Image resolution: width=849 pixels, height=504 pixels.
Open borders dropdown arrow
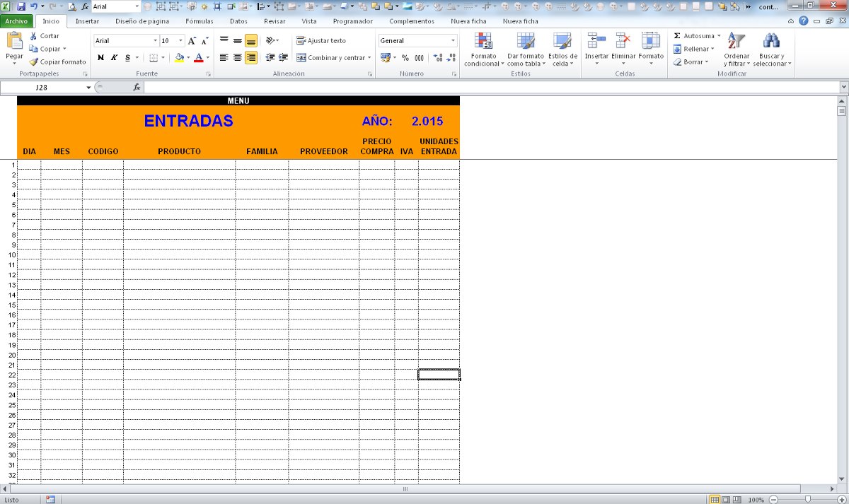pyautogui.click(x=163, y=58)
